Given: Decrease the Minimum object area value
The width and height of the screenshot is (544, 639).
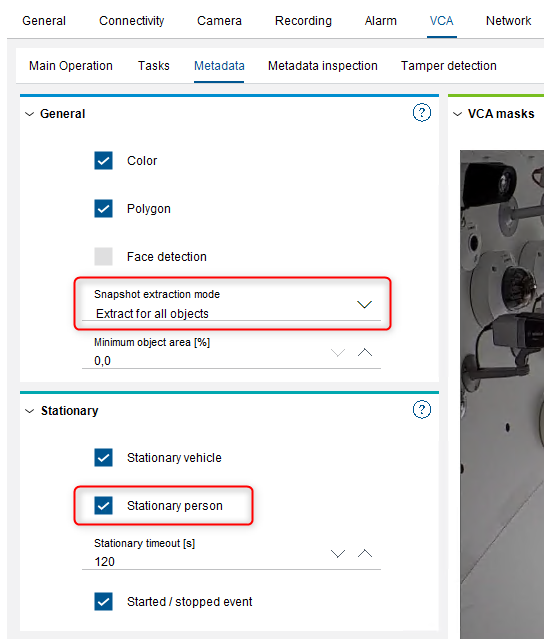Looking at the screenshot, I should [x=338, y=353].
